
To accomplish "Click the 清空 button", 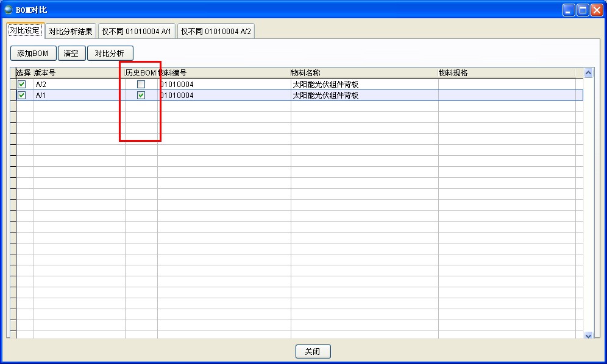I will (71, 54).
